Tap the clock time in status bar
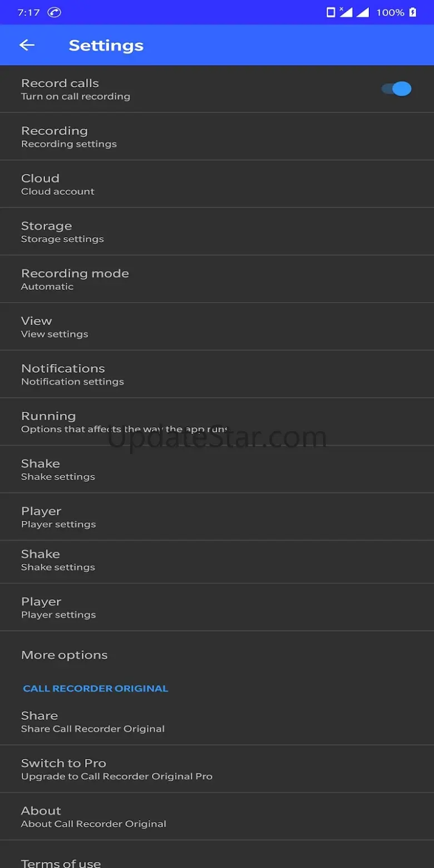 point(28,12)
